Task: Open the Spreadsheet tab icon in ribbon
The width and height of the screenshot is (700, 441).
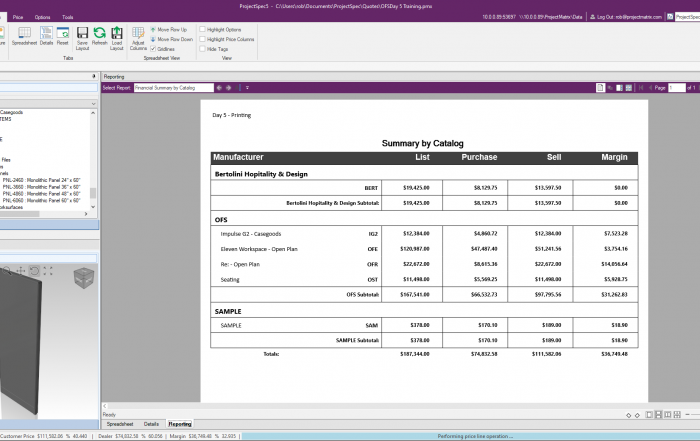Action: pos(24,36)
